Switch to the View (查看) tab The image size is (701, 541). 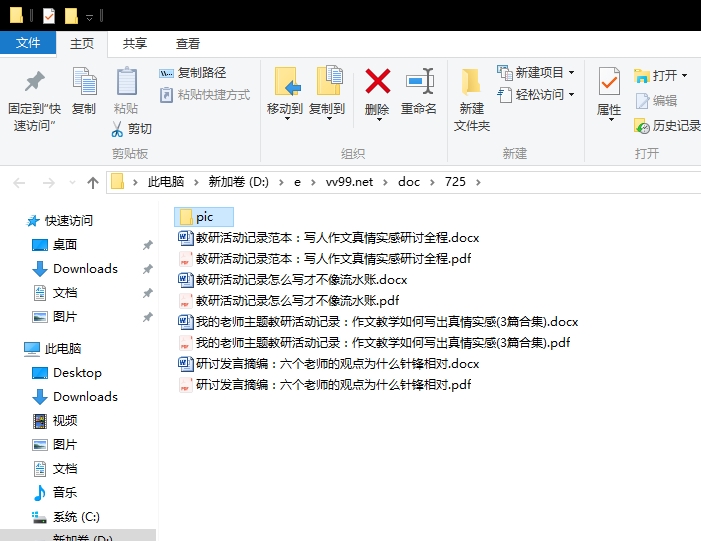188,44
